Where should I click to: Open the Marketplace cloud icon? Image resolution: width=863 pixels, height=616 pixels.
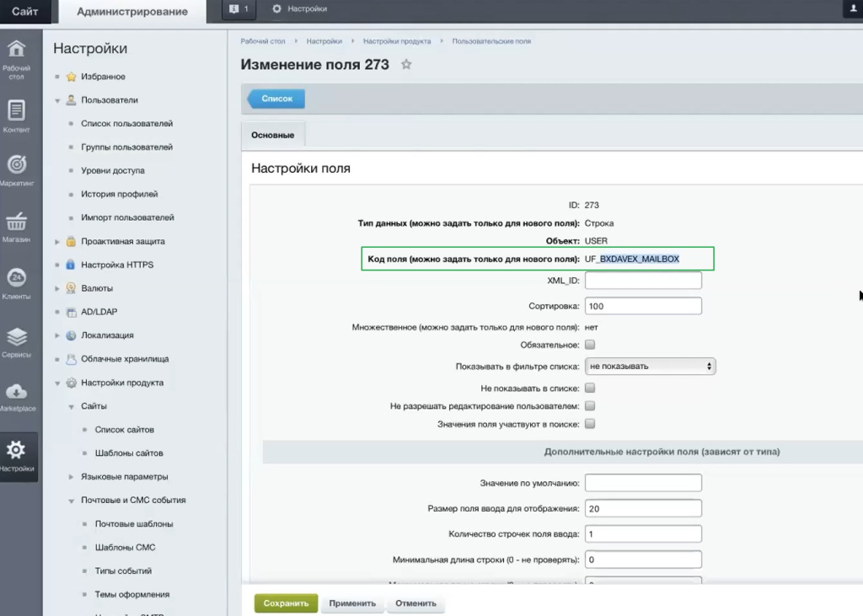[x=17, y=396]
